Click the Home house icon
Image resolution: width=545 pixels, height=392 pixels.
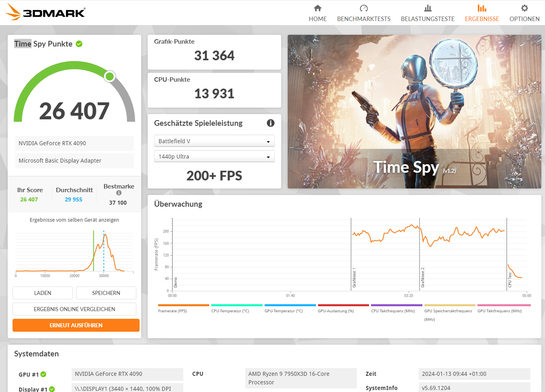tap(318, 8)
